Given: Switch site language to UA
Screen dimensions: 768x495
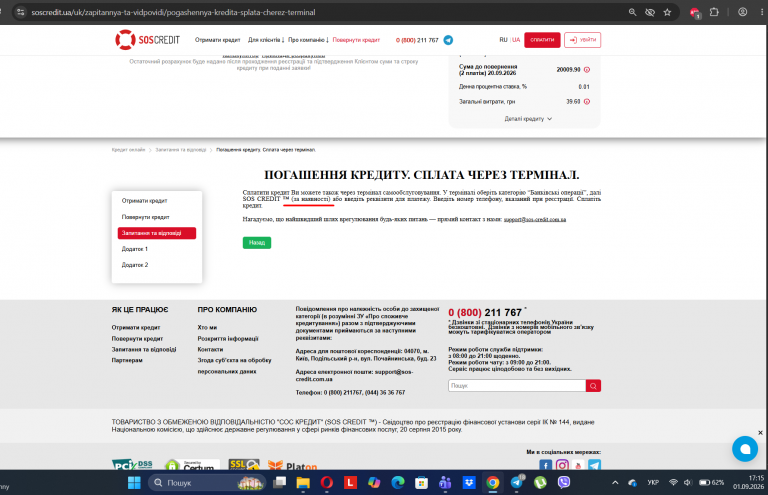Looking at the screenshot, I should pyautogui.click(x=516, y=40).
